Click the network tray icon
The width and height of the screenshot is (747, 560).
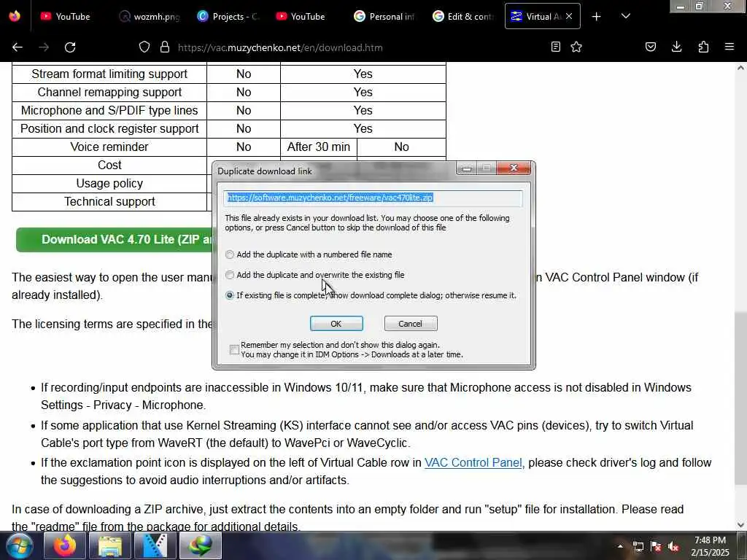pyautogui.click(x=638, y=546)
